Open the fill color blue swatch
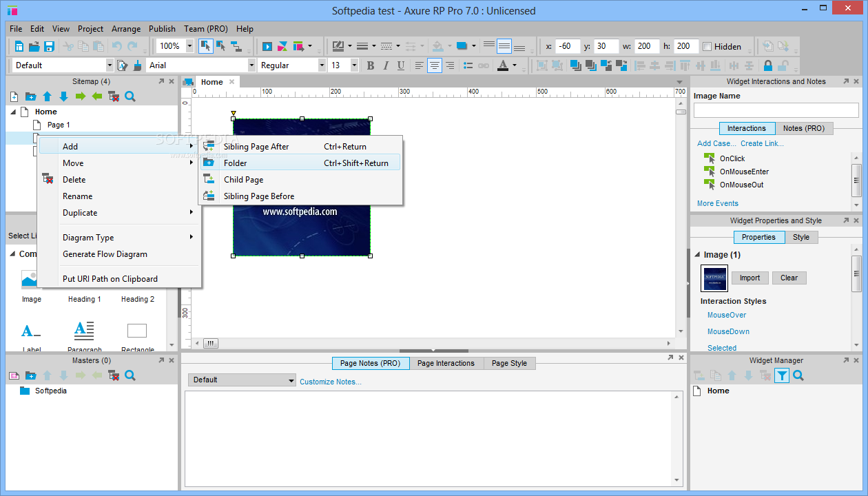 click(462, 46)
